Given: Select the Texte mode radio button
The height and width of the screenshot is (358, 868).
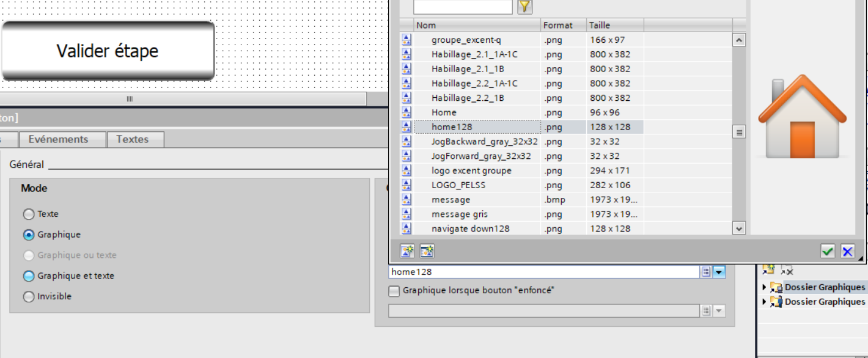Looking at the screenshot, I should (29, 214).
